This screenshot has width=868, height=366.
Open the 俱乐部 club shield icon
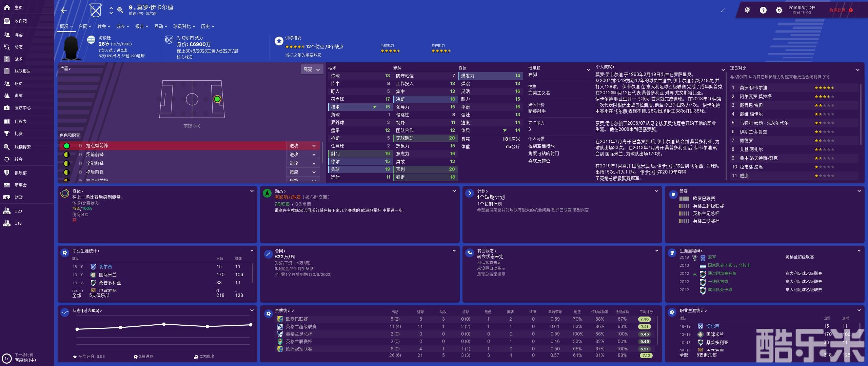coord(7,173)
